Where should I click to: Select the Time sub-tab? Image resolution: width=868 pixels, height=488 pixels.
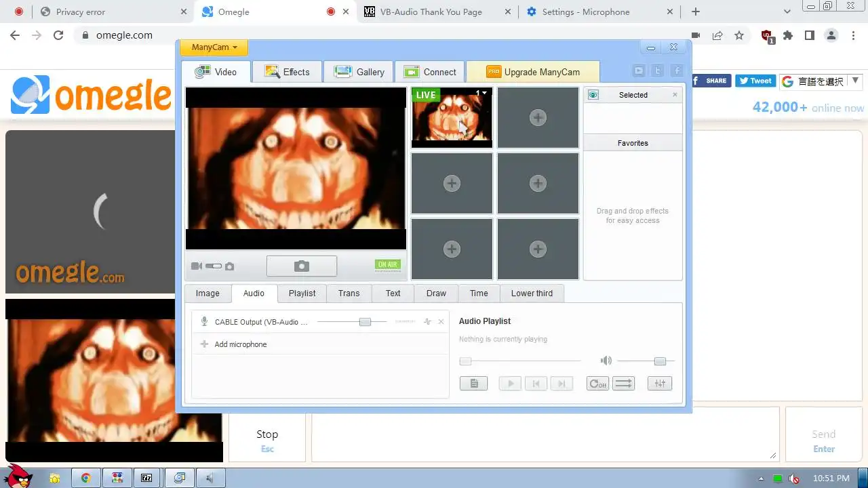click(479, 293)
